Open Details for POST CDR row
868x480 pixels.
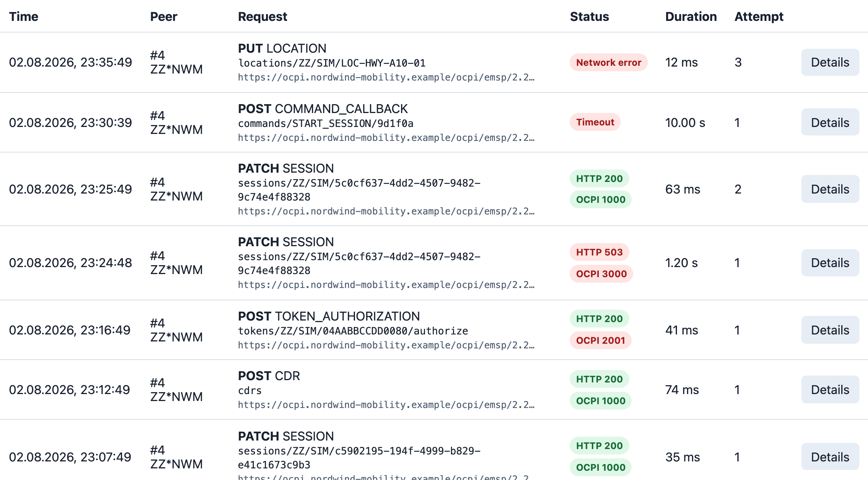click(x=830, y=389)
